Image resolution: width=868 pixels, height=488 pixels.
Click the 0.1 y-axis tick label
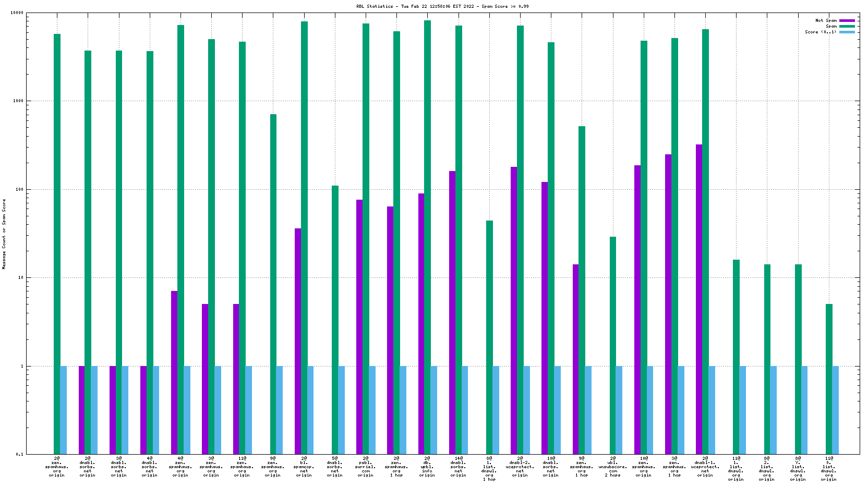click(19, 454)
